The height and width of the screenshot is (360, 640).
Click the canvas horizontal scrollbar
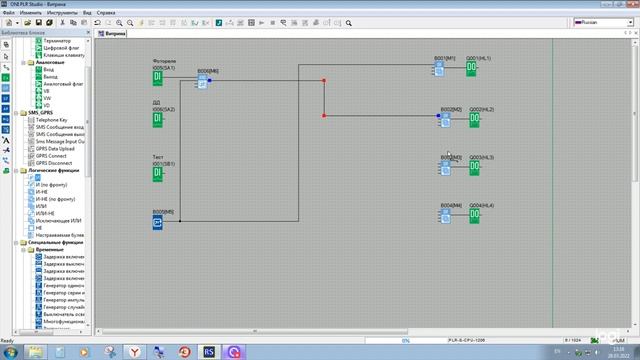[x=255, y=331]
